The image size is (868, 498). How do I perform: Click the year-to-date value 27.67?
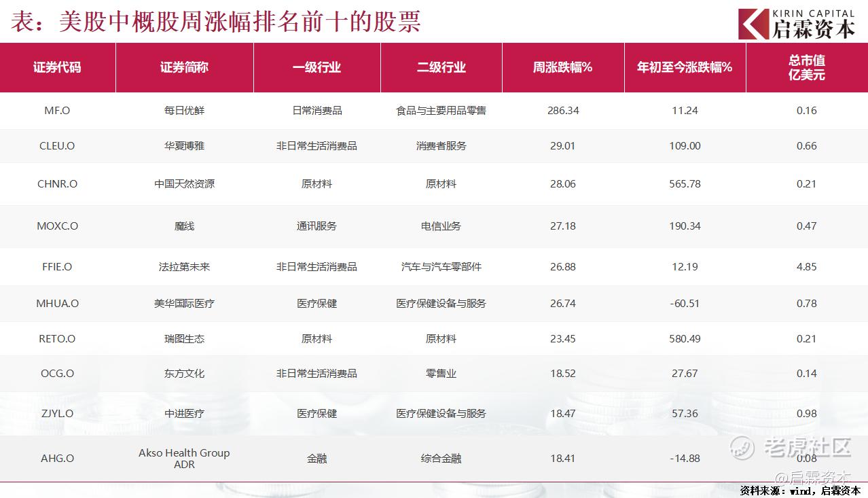click(685, 373)
